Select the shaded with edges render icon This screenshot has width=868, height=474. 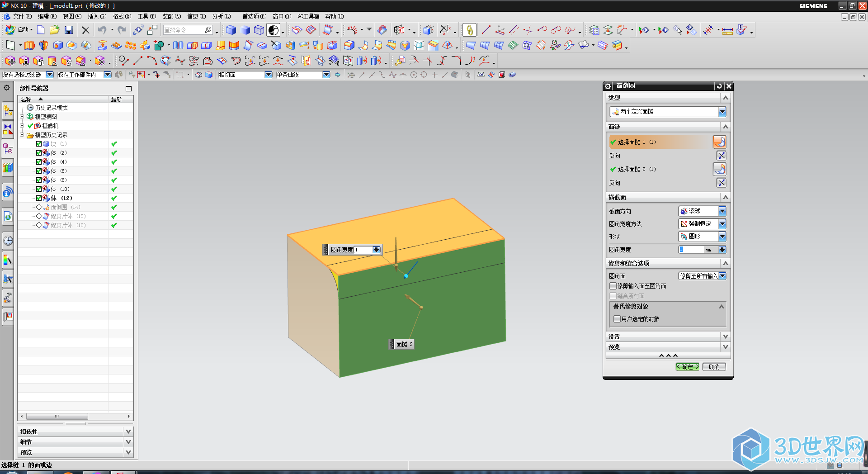[231, 30]
